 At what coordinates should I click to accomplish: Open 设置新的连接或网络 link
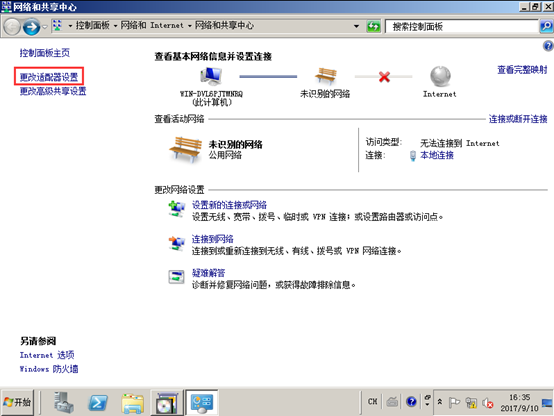point(229,205)
